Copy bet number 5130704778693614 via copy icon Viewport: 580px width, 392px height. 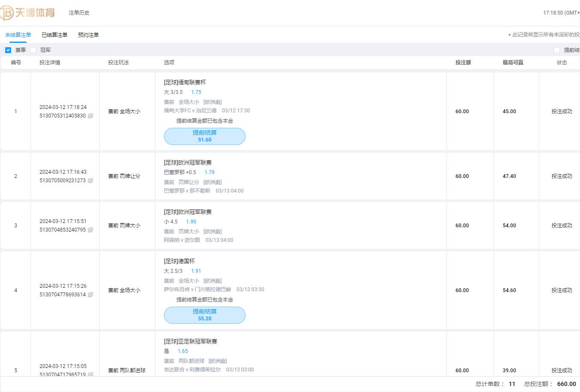(x=91, y=295)
